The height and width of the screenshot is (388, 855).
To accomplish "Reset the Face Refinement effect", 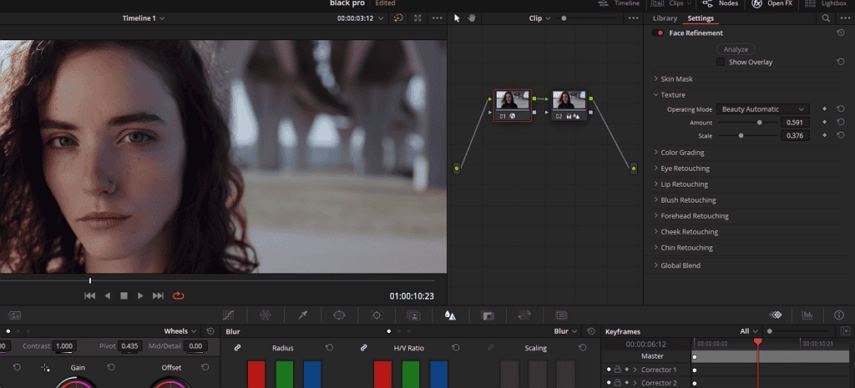I will coord(840,33).
